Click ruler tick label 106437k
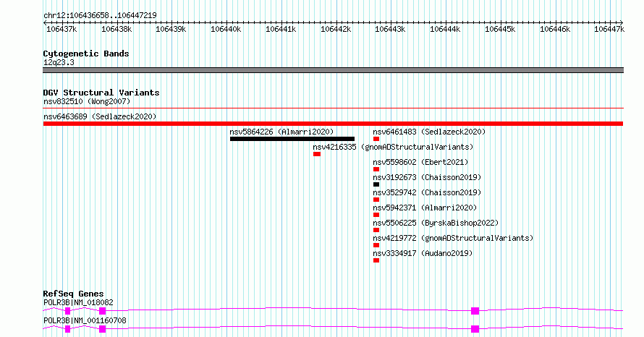This screenshot has height=337, width=644. (x=62, y=29)
